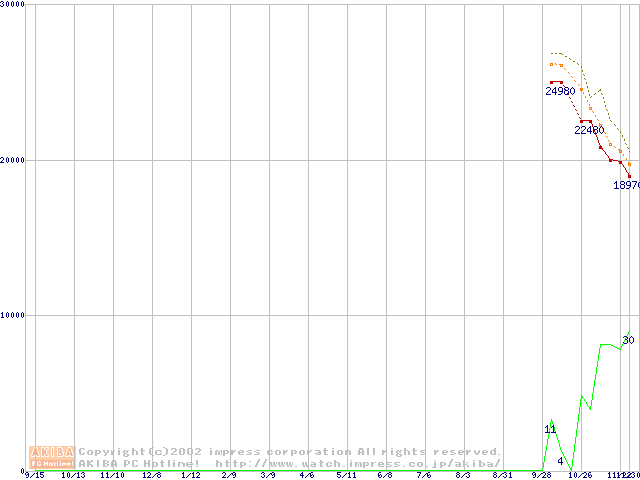This screenshot has width=640, height=480.
Task: Click the 10/26 date tick label
Action: 580,475
